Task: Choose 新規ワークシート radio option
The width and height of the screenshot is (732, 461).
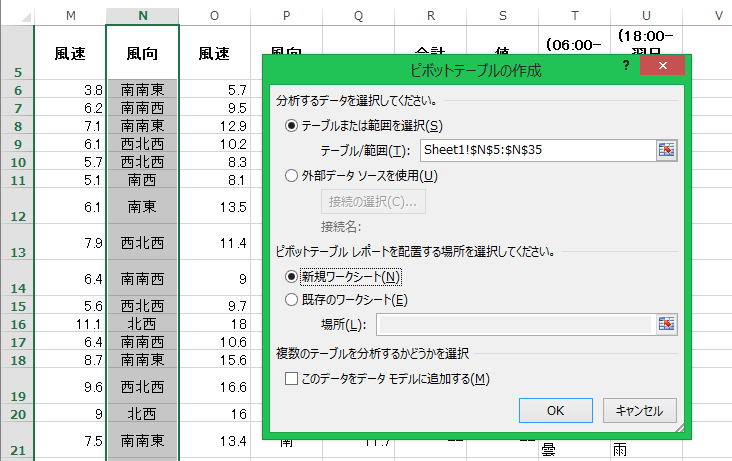Action: click(292, 276)
